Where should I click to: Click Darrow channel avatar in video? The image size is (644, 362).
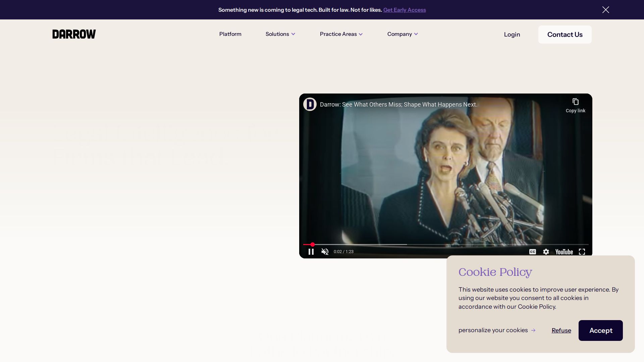point(310,104)
